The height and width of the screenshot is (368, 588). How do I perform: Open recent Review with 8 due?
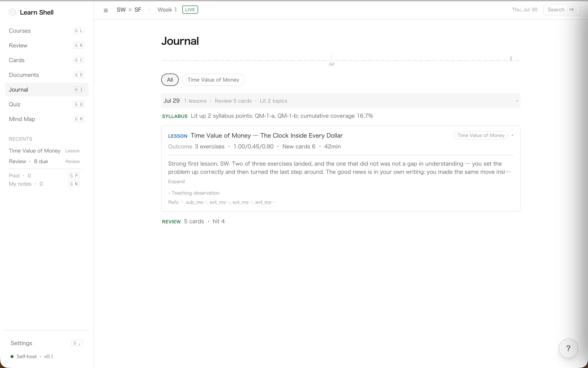44,161
